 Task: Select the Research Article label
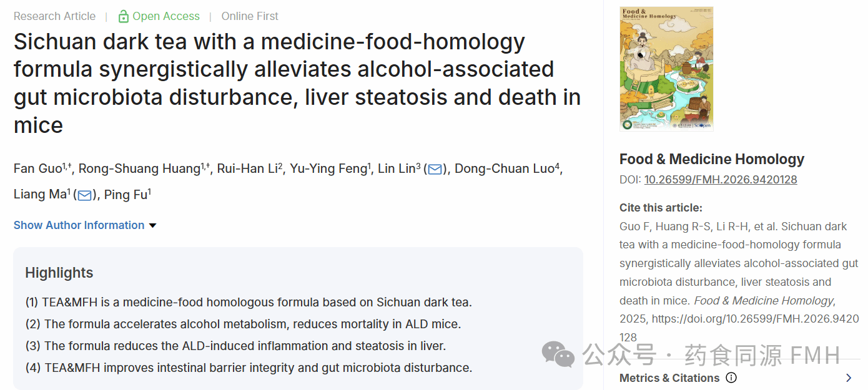(x=55, y=16)
